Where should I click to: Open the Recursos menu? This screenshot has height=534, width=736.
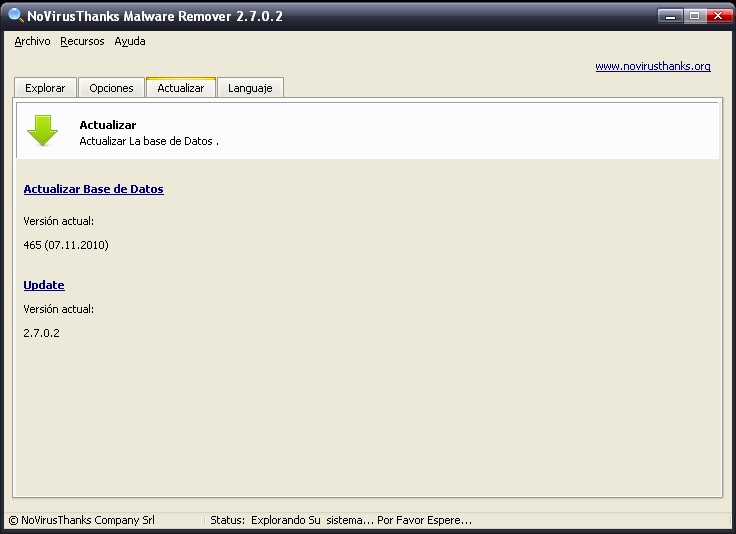coord(82,41)
